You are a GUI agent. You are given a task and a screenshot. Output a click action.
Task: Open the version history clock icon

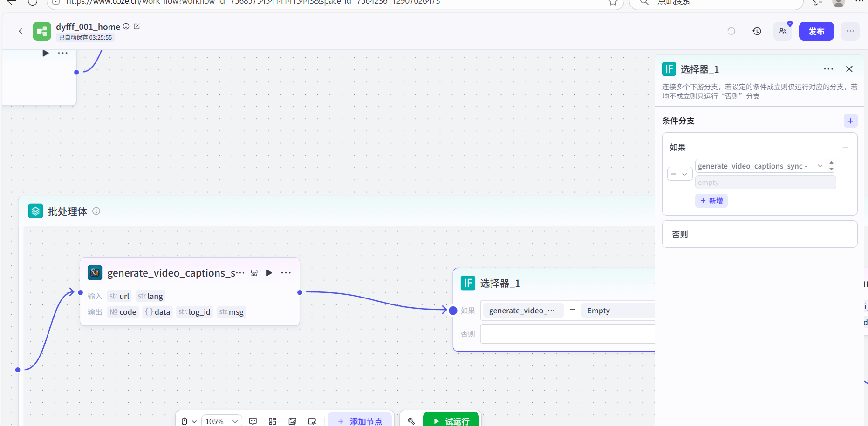[757, 31]
